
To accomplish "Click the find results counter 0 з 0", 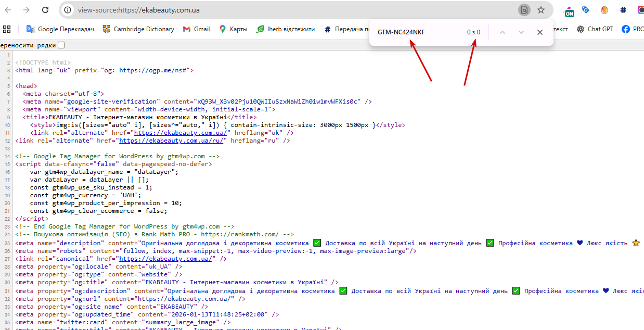I will [473, 32].
